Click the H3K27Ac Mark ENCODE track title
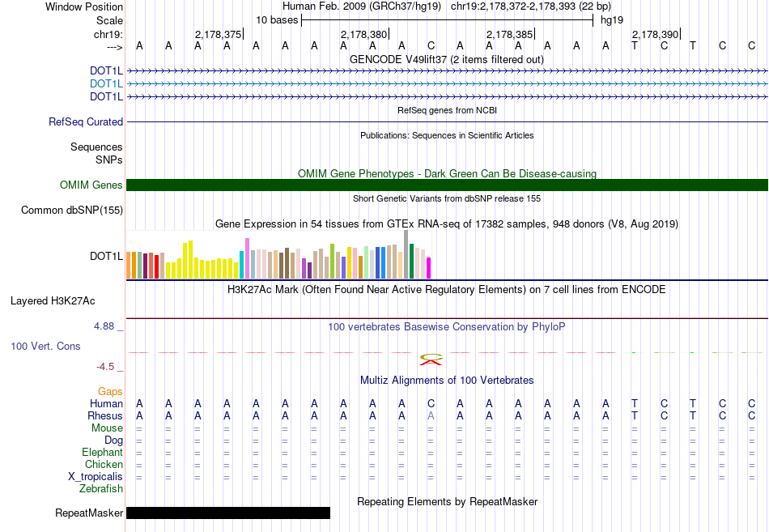 [x=446, y=290]
